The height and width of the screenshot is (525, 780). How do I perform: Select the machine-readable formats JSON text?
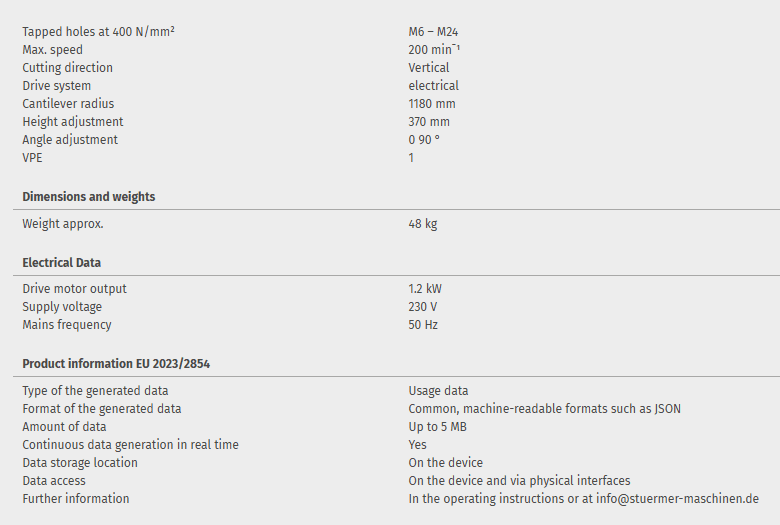[x=545, y=409]
